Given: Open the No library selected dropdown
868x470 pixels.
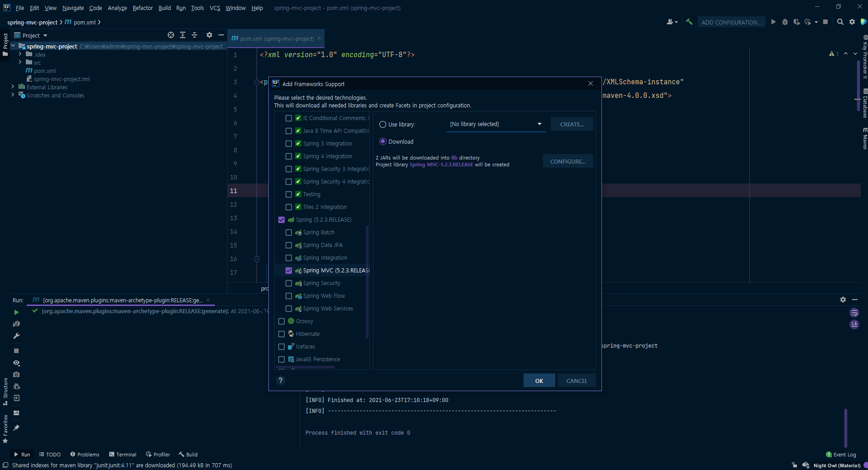Looking at the screenshot, I should click(x=496, y=124).
